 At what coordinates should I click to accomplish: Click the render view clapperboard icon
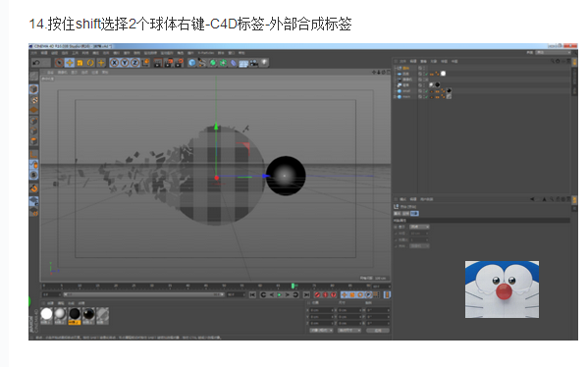[x=158, y=63]
